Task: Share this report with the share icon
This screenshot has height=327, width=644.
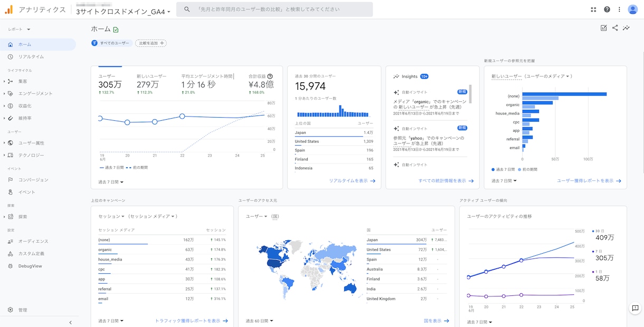Action: coord(615,28)
